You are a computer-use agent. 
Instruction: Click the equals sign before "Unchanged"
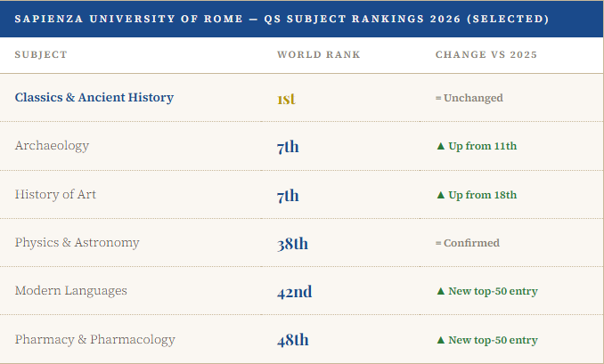(437, 98)
